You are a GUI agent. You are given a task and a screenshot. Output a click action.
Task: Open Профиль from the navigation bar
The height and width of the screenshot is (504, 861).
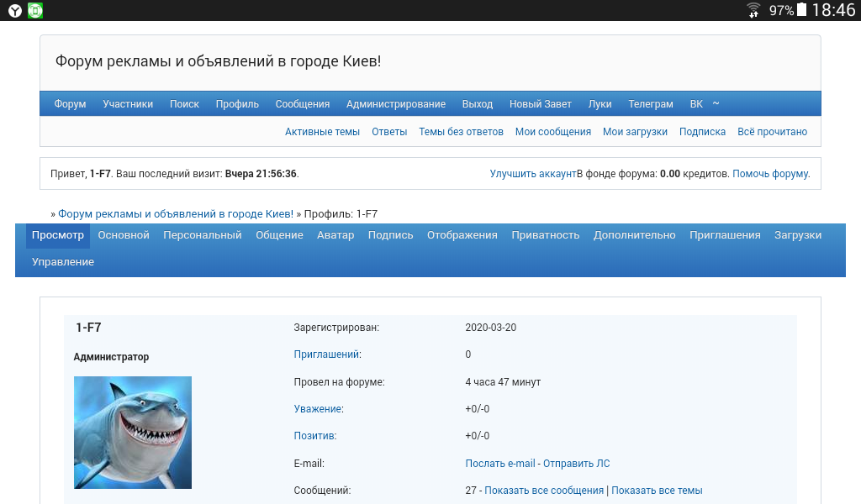tap(237, 104)
